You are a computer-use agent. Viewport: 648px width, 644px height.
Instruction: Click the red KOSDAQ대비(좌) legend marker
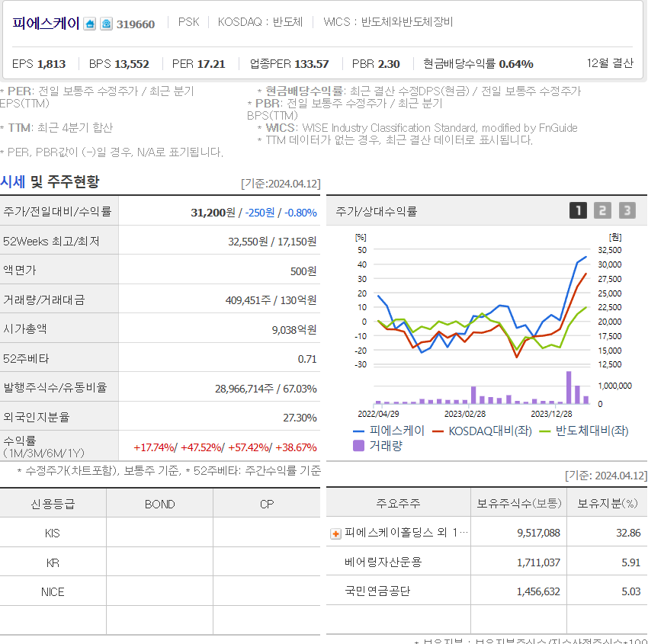pyautogui.click(x=438, y=431)
